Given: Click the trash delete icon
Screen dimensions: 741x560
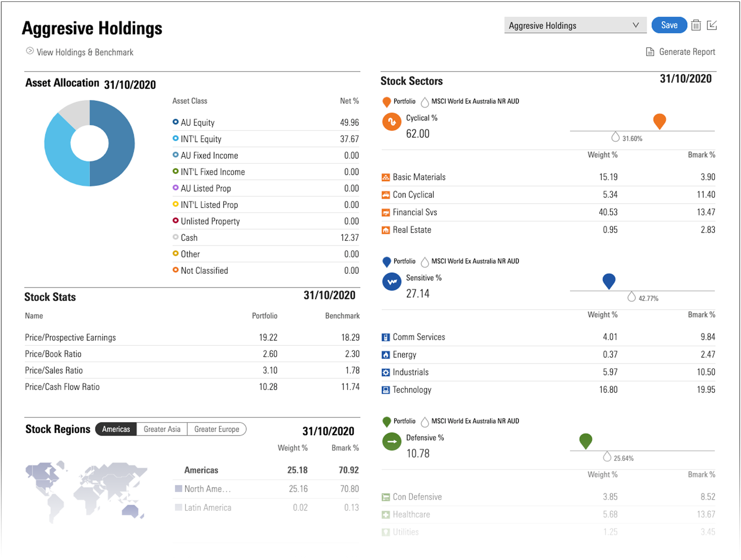Looking at the screenshot, I should [x=696, y=25].
